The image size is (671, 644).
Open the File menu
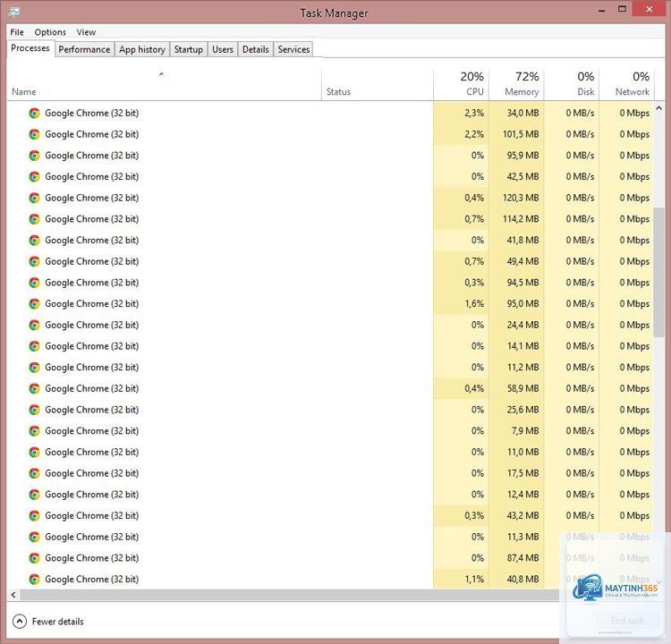pos(17,32)
